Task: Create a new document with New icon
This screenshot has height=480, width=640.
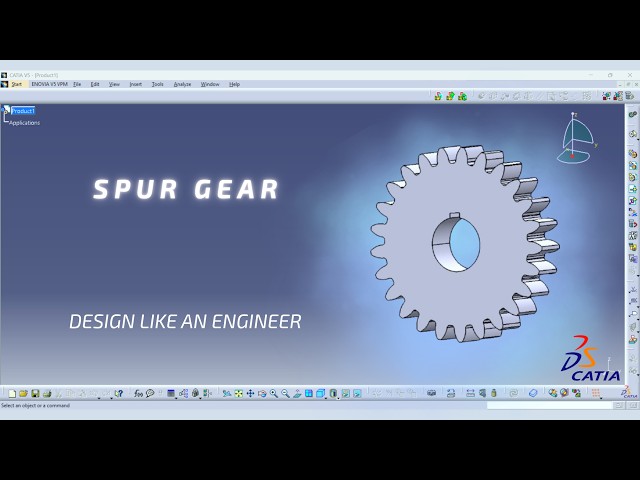Action: tap(12, 393)
